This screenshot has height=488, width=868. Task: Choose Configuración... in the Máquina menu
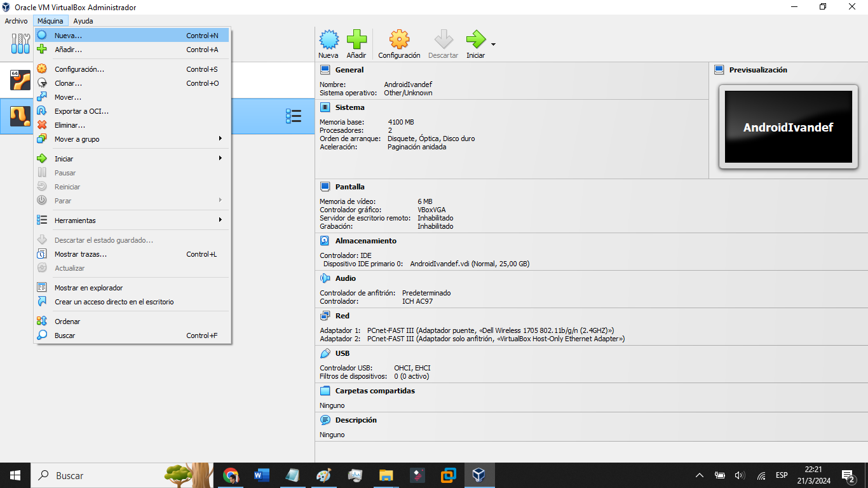tap(132, 69)
